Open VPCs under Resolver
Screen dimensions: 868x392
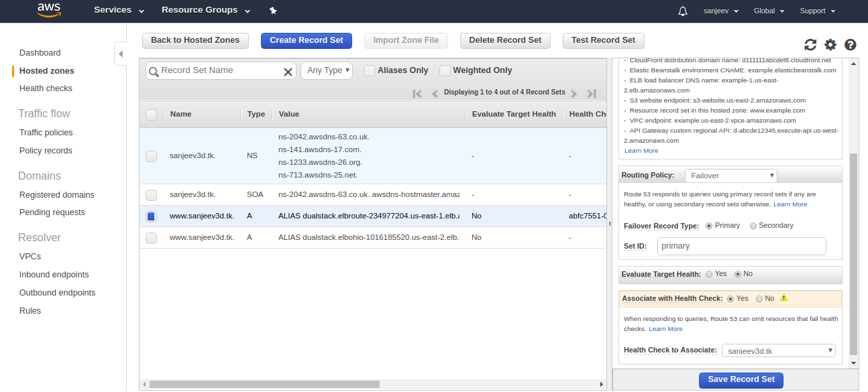(30, 257)
